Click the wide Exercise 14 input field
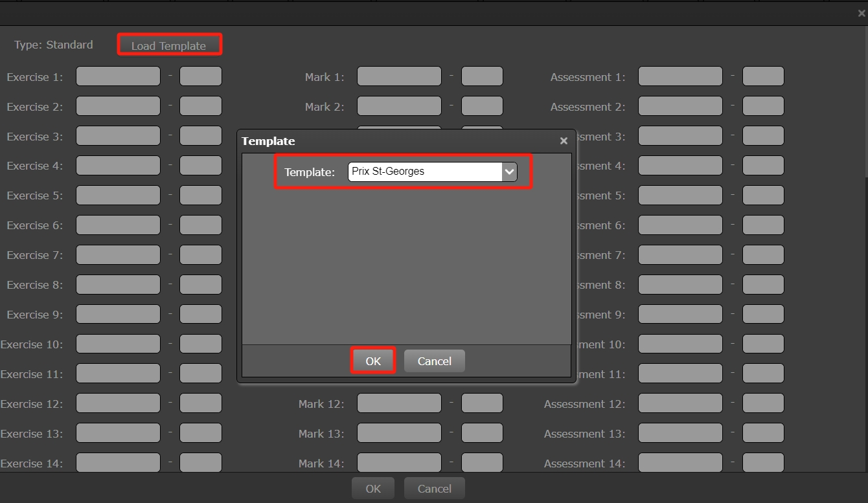This screenshot has height=503, width=868. click(118, 463)
